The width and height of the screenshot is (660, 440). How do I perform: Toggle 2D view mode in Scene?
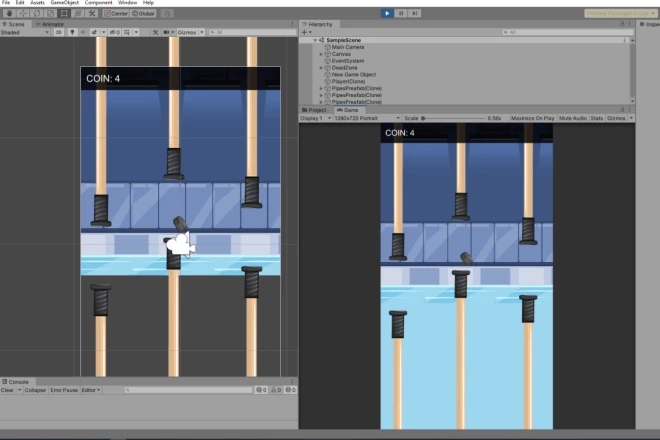58,32
